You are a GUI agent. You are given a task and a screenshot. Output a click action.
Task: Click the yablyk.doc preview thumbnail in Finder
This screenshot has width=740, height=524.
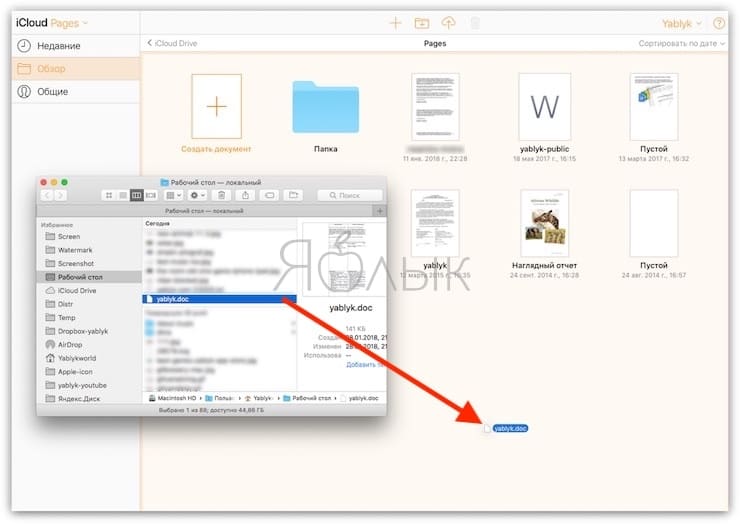[x=345, y=260]
